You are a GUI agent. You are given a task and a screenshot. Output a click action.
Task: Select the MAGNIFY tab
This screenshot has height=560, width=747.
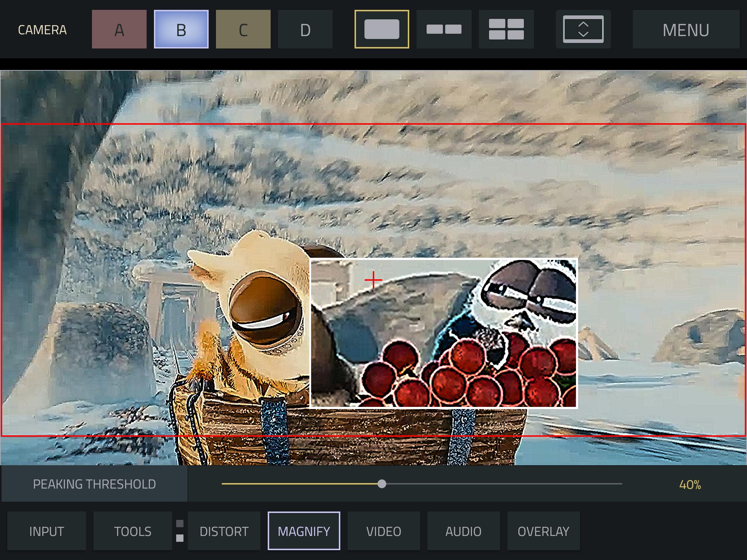coord(304,531)
